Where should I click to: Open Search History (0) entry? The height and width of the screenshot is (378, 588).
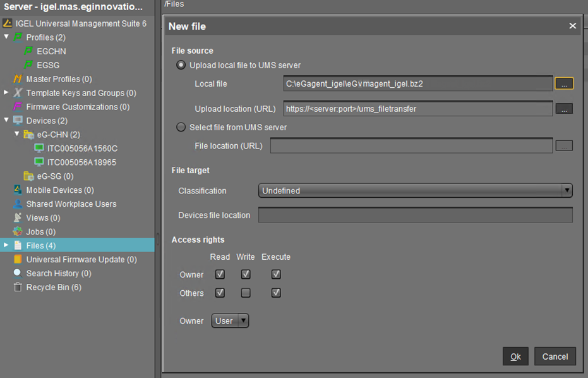pyautogui.click(x=59, y=274)
